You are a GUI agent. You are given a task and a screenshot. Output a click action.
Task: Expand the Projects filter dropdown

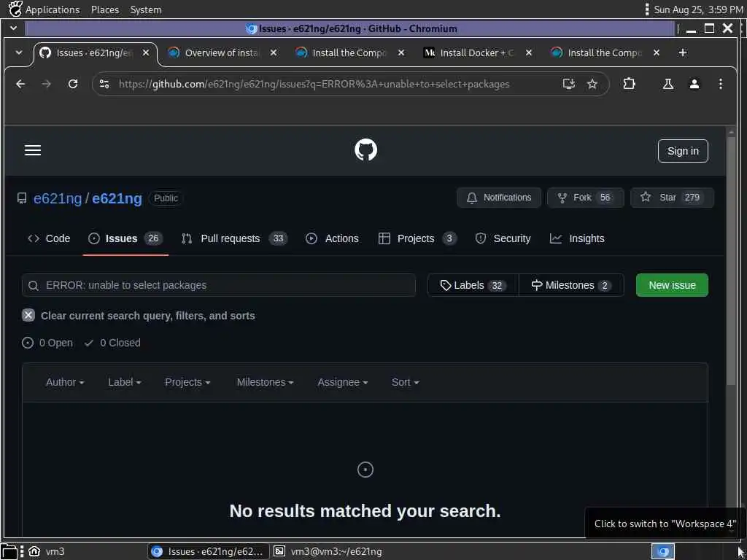(187, 382)
